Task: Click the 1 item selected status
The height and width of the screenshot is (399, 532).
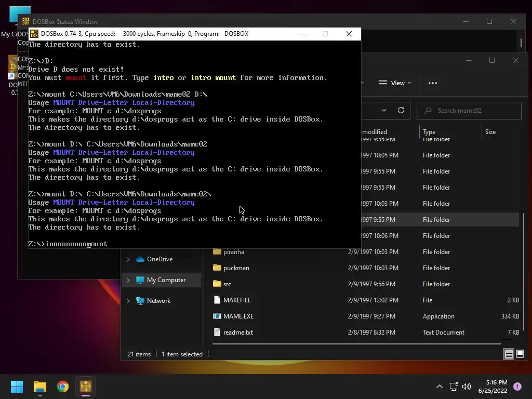Action: (x=182, y=354)
